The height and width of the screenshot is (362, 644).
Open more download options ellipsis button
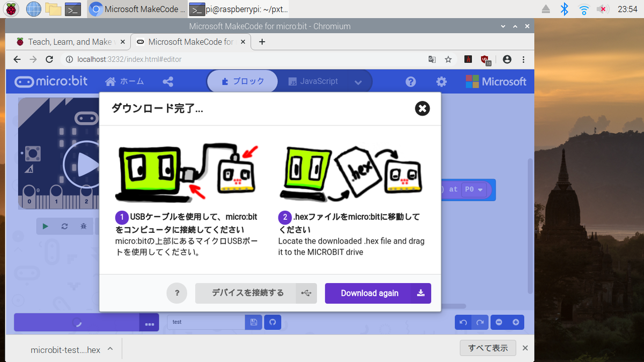tap(149, 323)
